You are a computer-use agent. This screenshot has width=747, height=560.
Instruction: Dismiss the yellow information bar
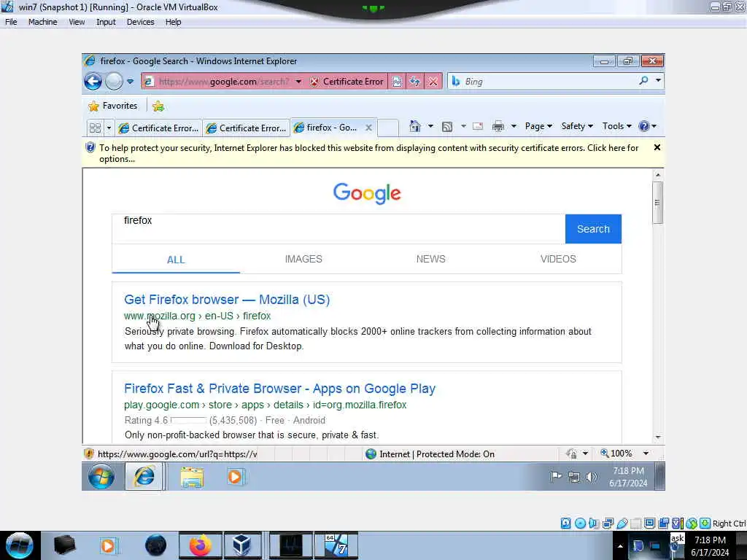(x=657, y=147)
